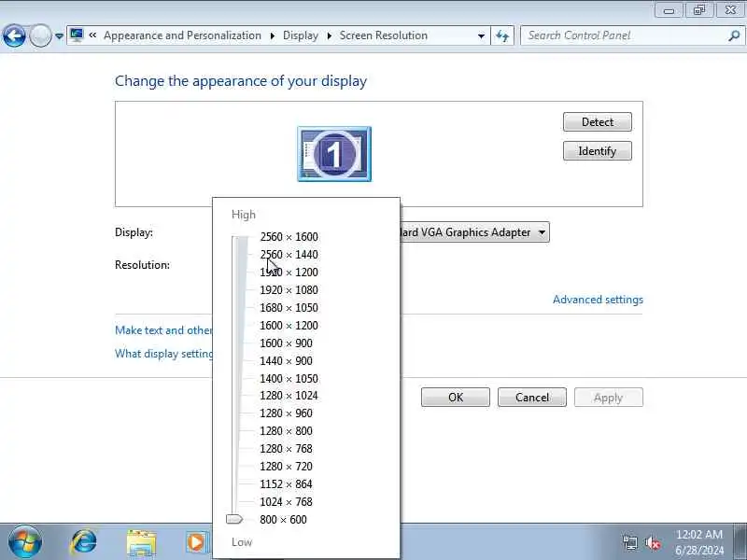Click the Forward navigation arrow
747x560 pixels.
click(x=40, y=35)
